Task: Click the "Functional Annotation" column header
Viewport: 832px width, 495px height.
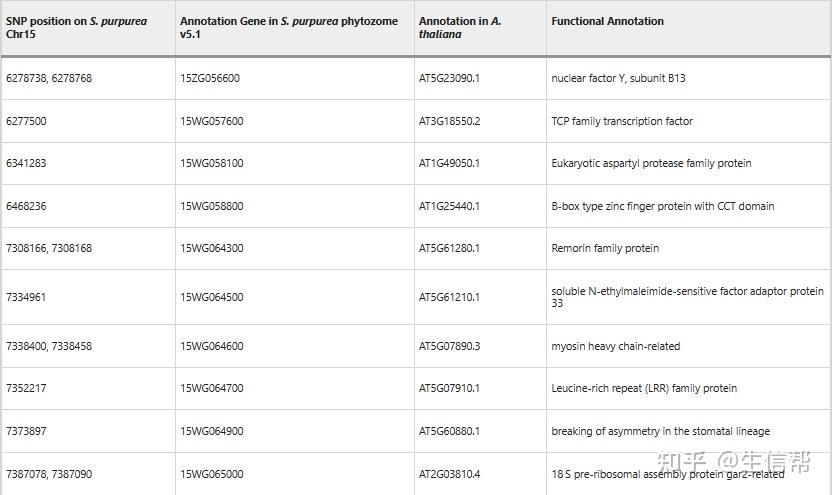Action: [x=607, y=21]
